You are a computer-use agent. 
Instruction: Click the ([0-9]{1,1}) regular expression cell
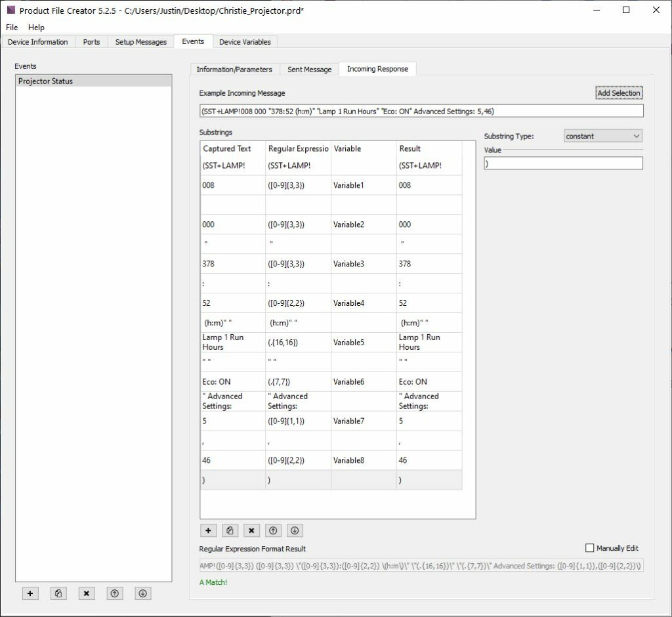299,421
